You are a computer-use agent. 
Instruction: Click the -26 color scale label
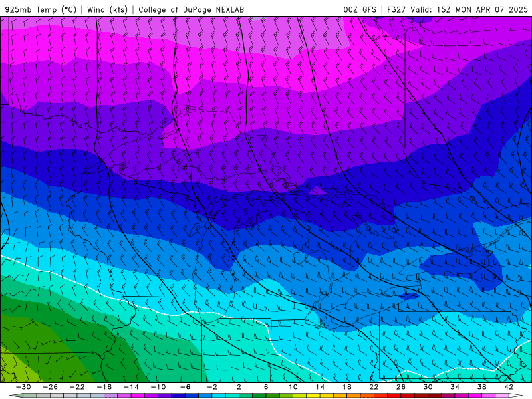[51, 387]
